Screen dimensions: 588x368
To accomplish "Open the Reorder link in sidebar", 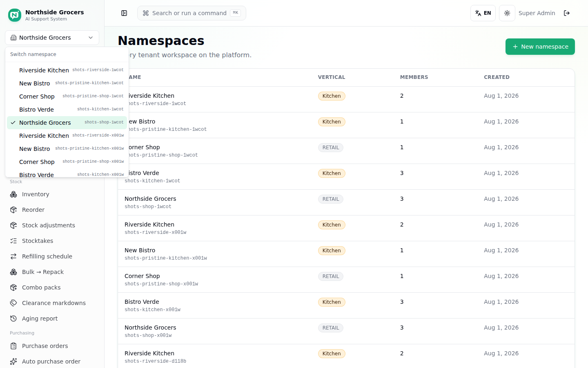I will 52,210.
